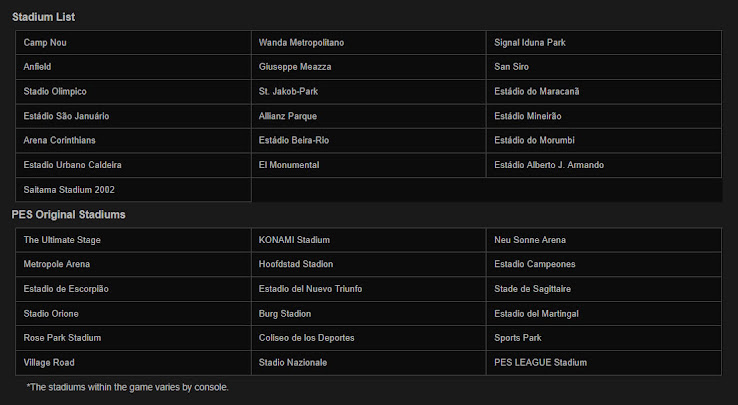
Task: Select Allianz Parque from the list
Action: tap(369, 116)
